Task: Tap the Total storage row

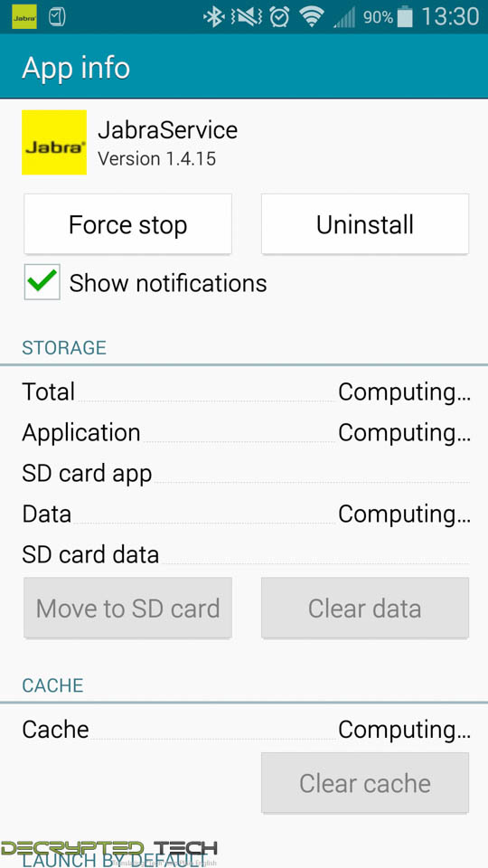Action: pyautogui.click(x=246, y=392)
